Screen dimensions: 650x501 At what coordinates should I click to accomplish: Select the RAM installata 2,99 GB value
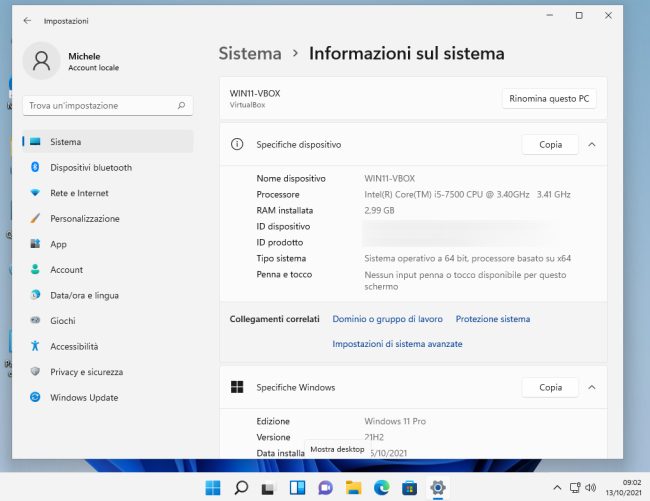click(x=379, y=211)
